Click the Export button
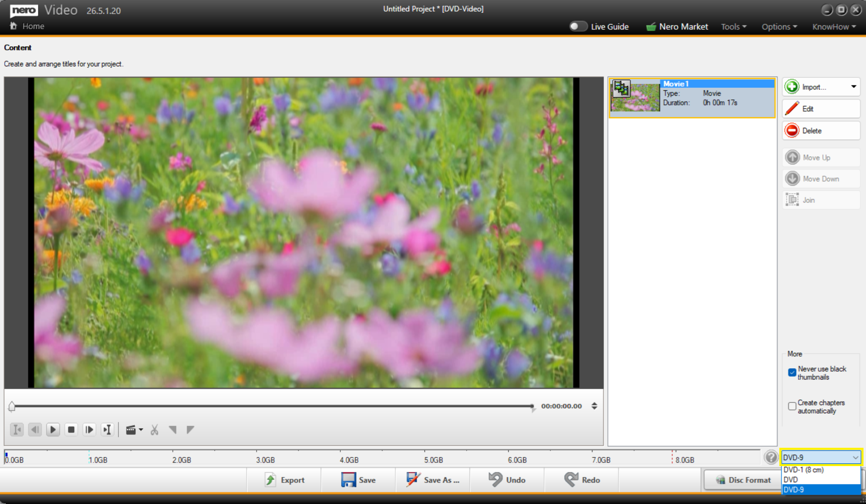866x504 pixels. click(x=285, y=480)
